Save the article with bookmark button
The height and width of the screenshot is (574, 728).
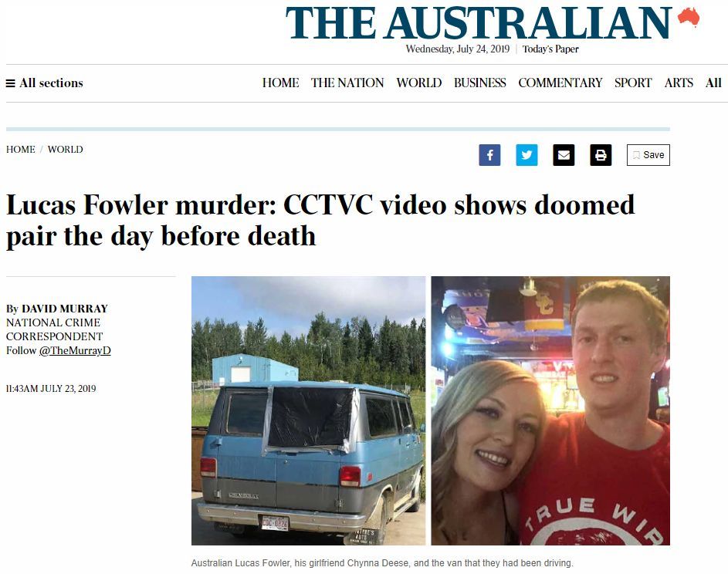coord(648,155)
